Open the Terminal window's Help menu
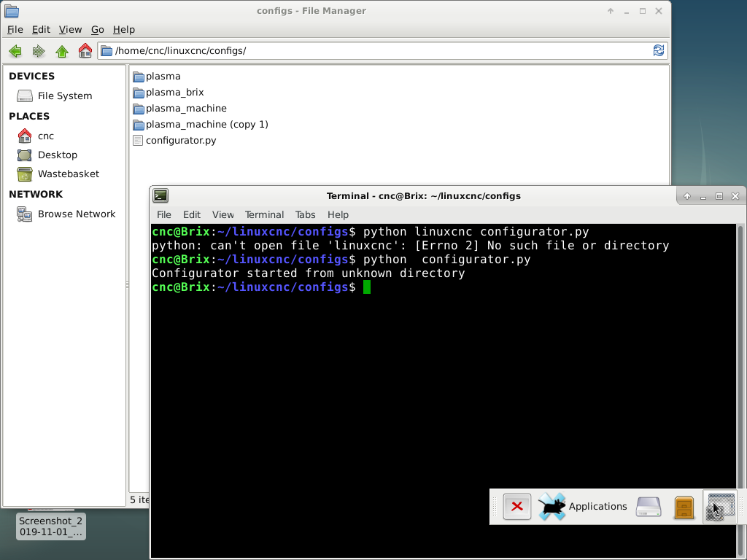Viewport: 747px width, 560px height. (338, 215)
